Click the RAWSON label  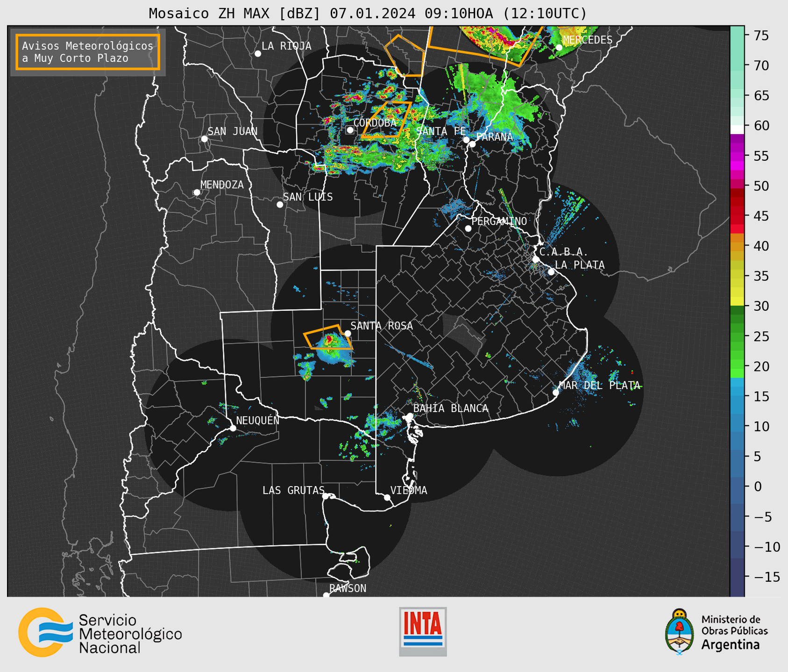click(x=348, y=588)
